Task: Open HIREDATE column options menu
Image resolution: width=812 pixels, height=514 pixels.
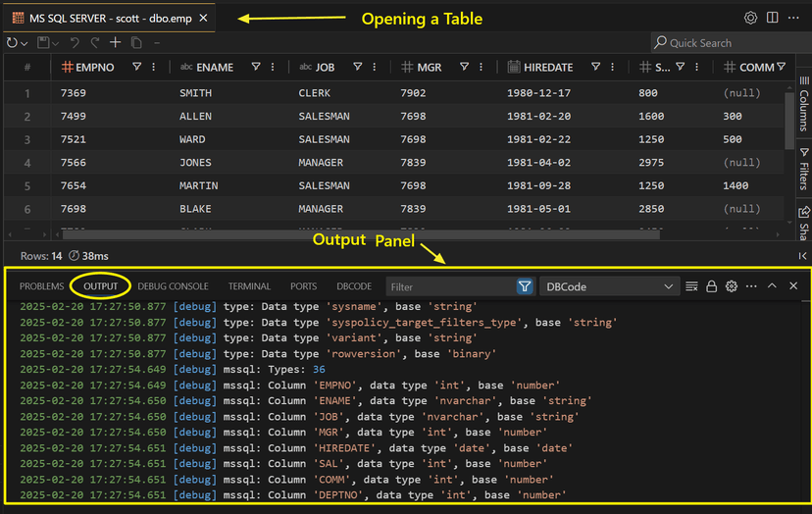Action: click(x=613, y=67)
